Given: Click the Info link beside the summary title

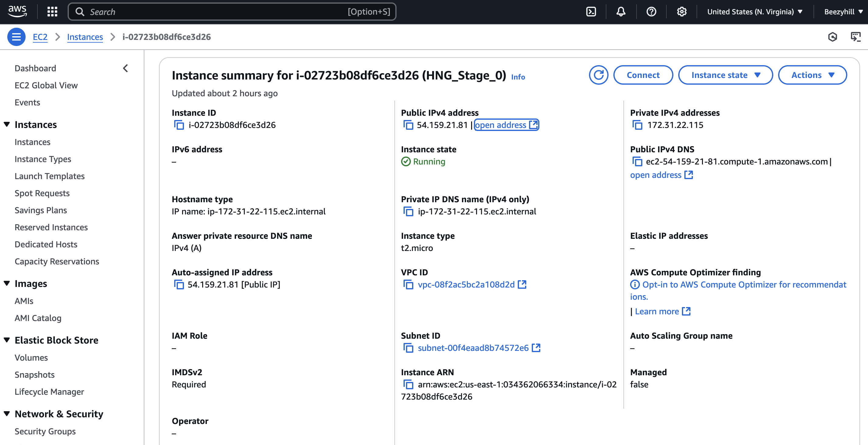Looking at the screenshot, I should 518,77.
